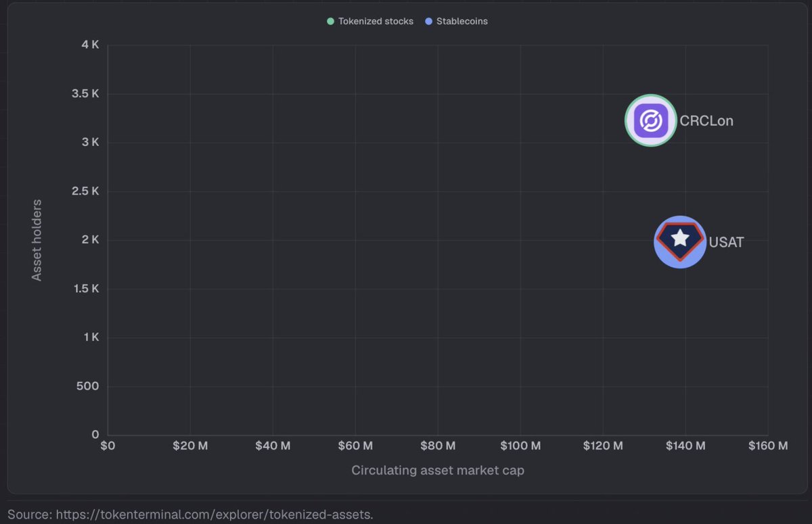This screenshot has width=812, height=524.
Task: Click the 4 K y-axis label
Action: coord(90,45)
